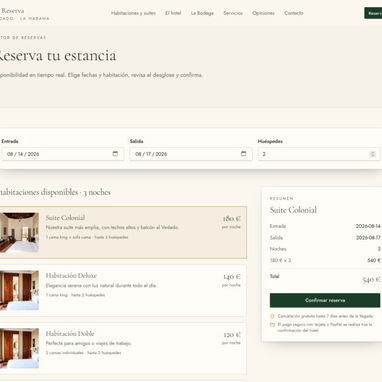The height and width of the screenshot is (382, 382).
Task: Open La Bodega navigation link
Action: [202, 13]
